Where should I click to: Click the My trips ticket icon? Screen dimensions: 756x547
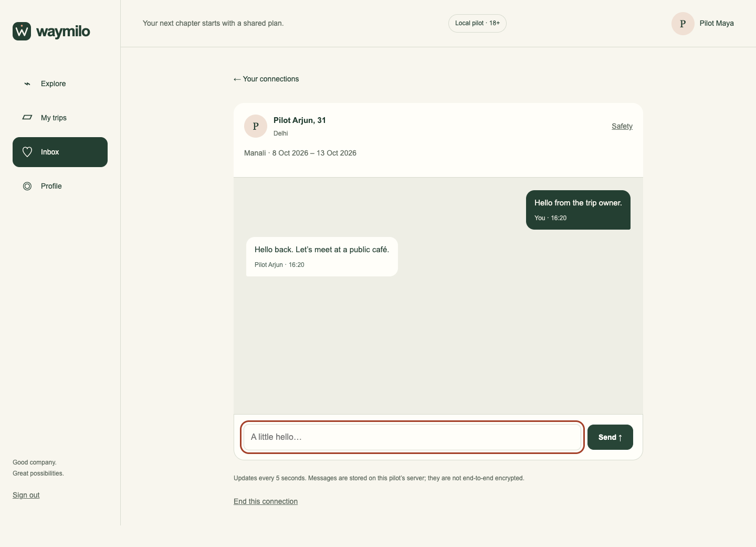tap(27, 118)
